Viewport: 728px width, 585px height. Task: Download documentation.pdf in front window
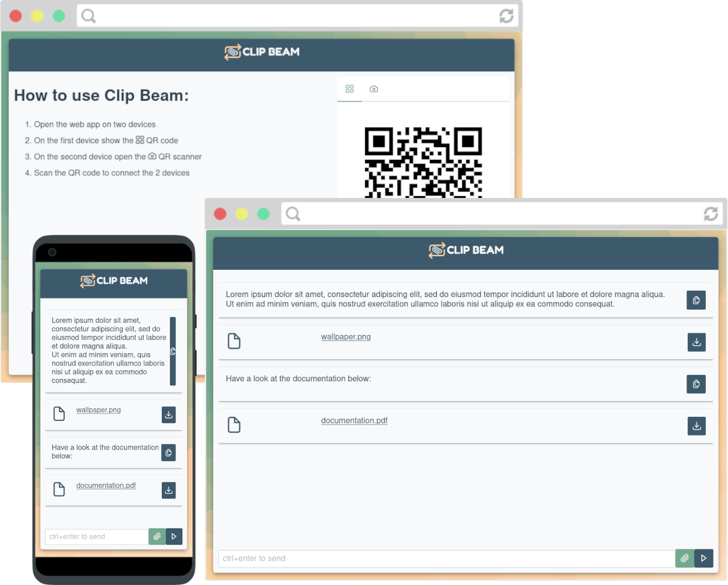[x=696, y=426]
